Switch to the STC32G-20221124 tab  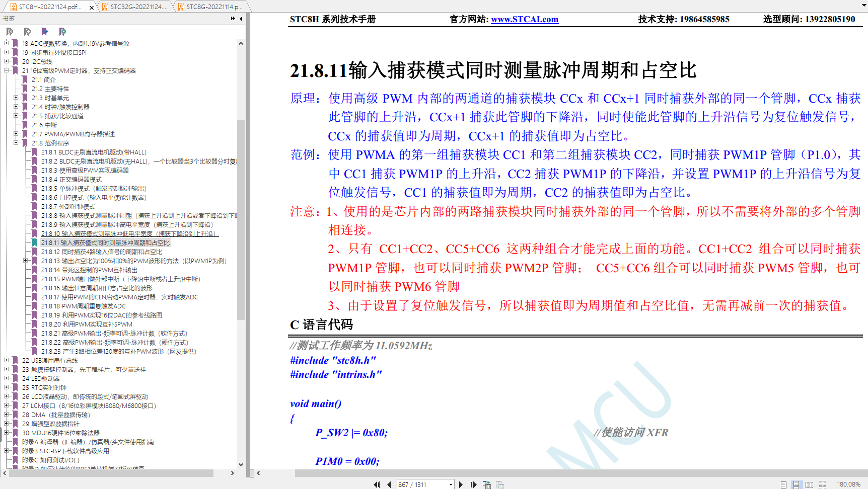(136, 7)
